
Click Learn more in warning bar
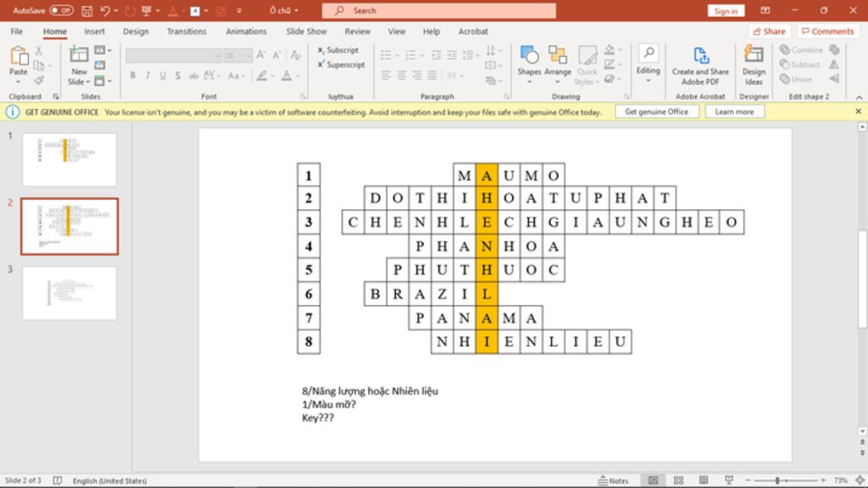click(734, 112)
